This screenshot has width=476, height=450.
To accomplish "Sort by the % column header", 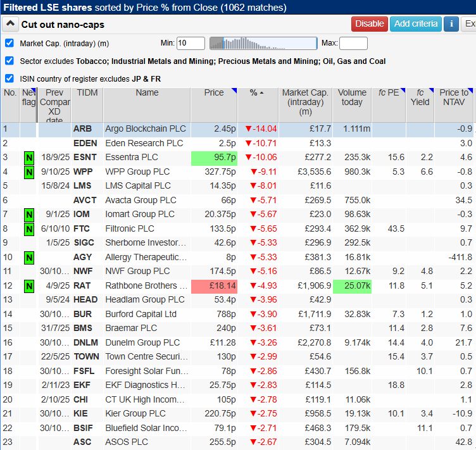I will click(x=258, y=105).
